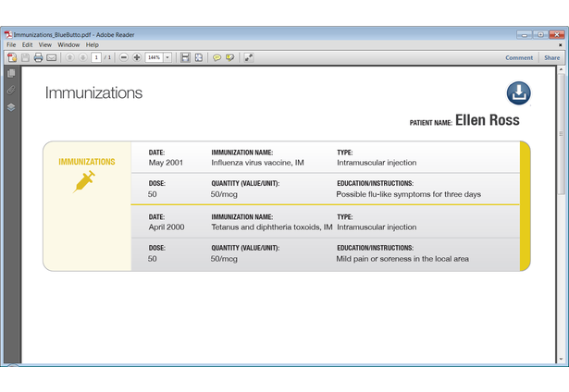Open the Attachments paperclip panel
The width and height of the screenshot is (569, 392).
[x=11, y=90]
